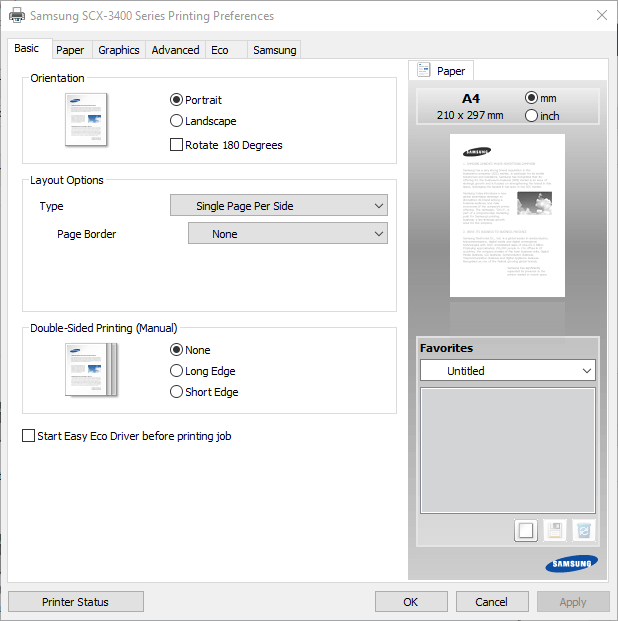The height and width of the screenshot is (621, 618).
Task: Click the Samsung logo in the side panel
Action: point(571,564)
